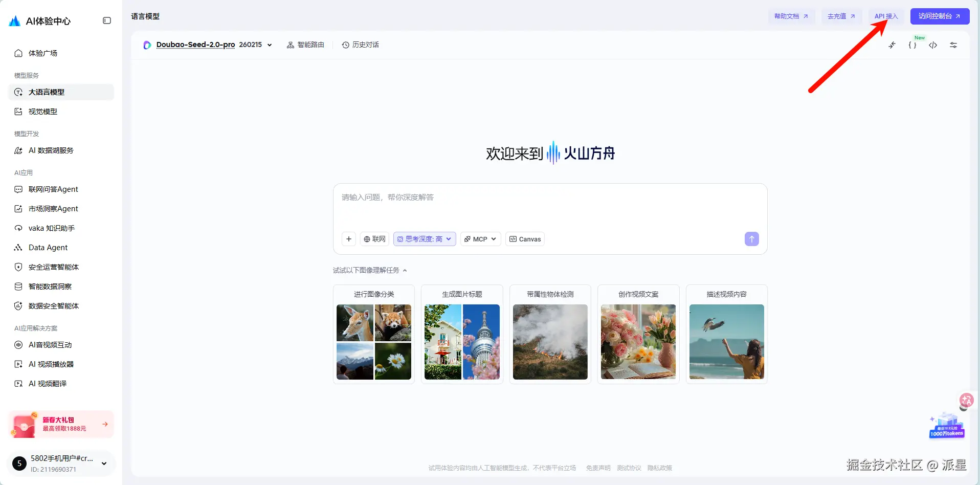Image resolution: width=980 pixels, height=485 pixels.
Task: Click the plus attachment button
Action: tap(349, 239)
